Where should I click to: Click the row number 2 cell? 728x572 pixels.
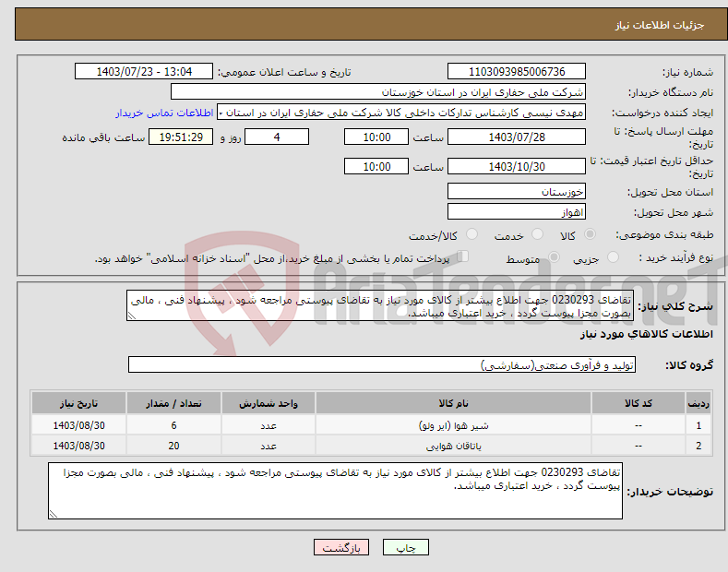click(x=698, y=446)
